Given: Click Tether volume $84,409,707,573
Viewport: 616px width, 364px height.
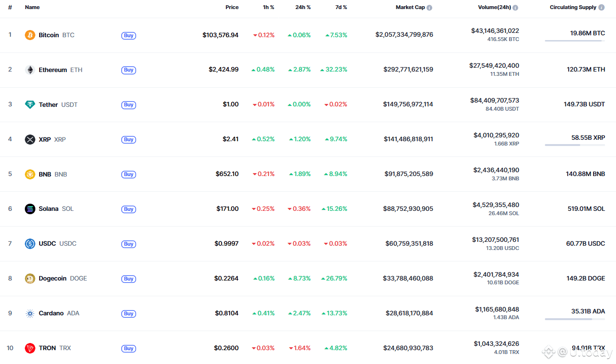Looking at the screenshot, I should pyautogui.click(x=495, y=101).
